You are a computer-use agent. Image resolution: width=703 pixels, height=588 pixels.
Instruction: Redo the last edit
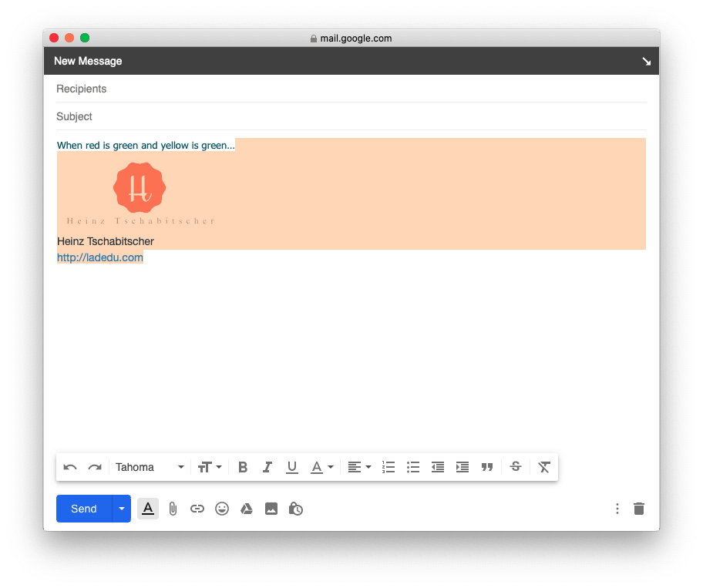(x=95, y=468)
